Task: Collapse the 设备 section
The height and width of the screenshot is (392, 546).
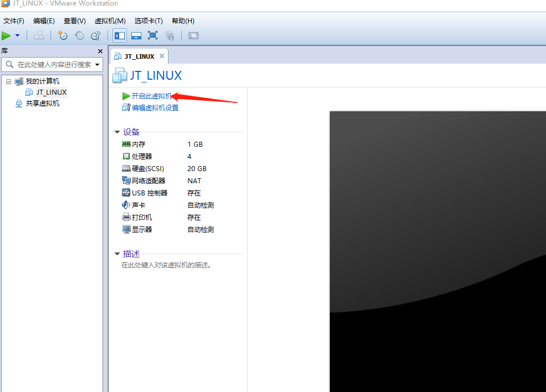Action: coord(118,132)
